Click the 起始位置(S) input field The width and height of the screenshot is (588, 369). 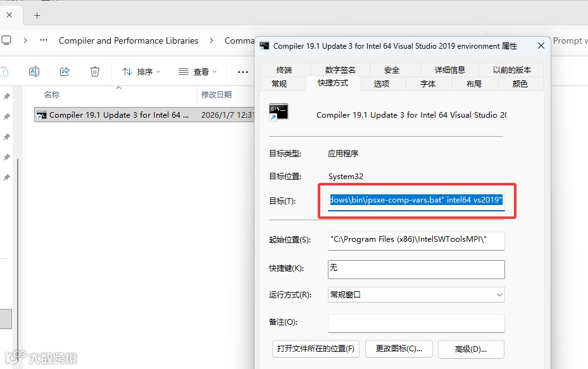point(416,241)
